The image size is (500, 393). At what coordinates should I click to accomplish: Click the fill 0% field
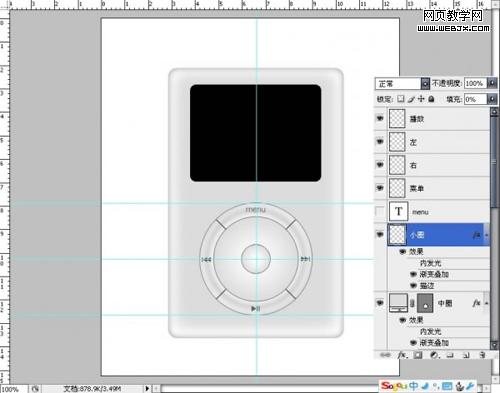475,99
